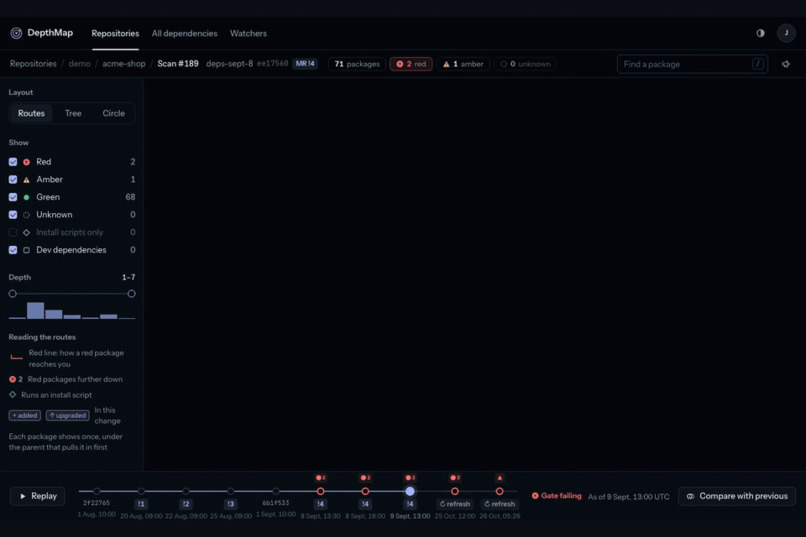Screen dimensions: 806x537
Task: Switch to the Tree layout
Action: pos(73,113)
